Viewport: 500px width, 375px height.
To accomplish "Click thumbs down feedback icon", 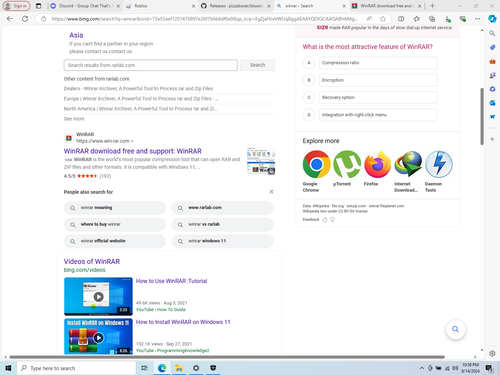I will pos(332,220).
